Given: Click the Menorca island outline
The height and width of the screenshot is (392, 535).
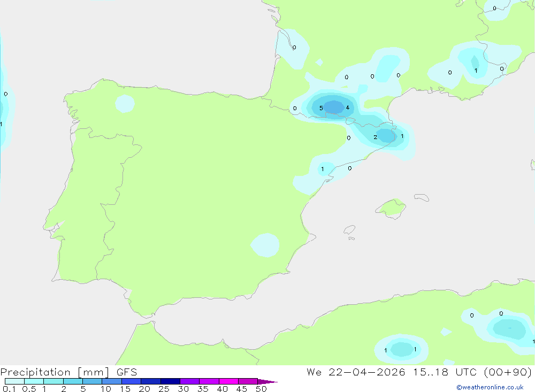Looking at the screenshot, I should tap(422, 197).
